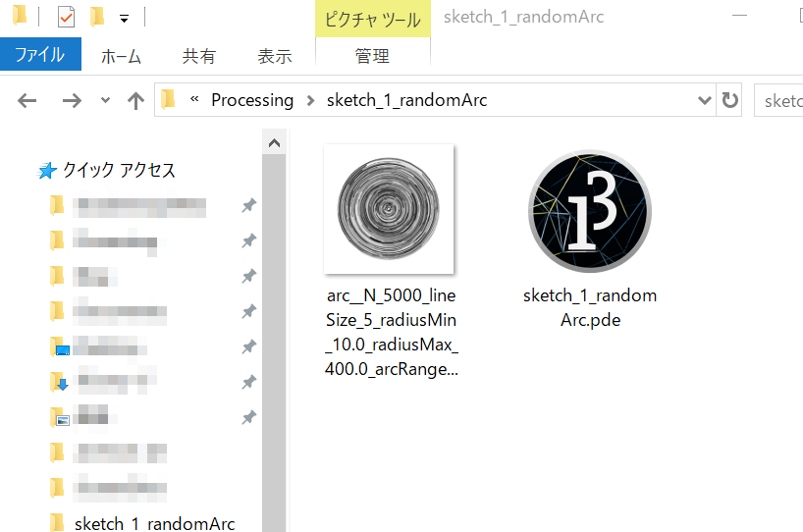Go forward with the right arrow
The height and width of the screenshot is (532, 803).
click(x=72, y=100)
